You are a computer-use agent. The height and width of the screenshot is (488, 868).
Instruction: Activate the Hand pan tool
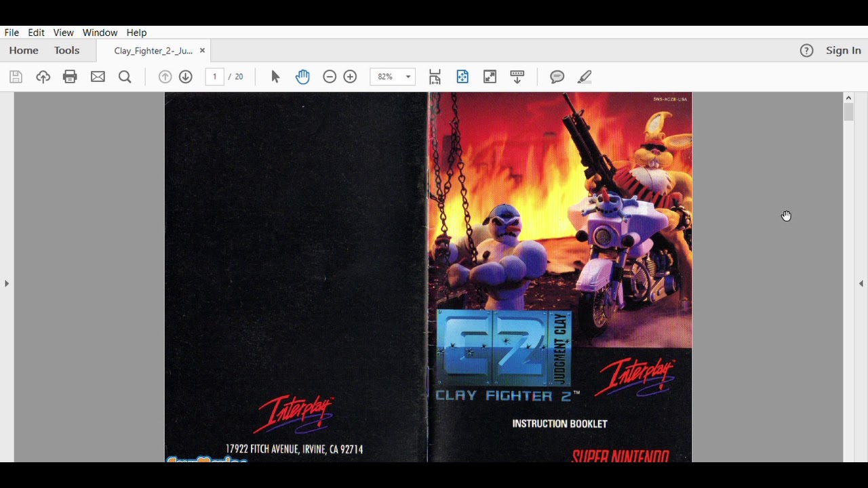pos(302,77)
